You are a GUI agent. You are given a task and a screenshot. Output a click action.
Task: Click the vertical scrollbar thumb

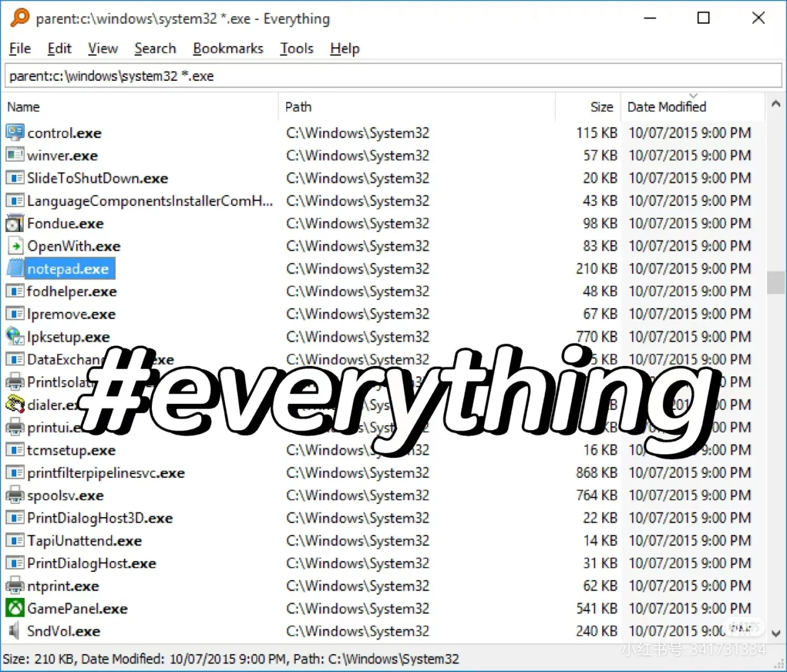coord(776,282)
